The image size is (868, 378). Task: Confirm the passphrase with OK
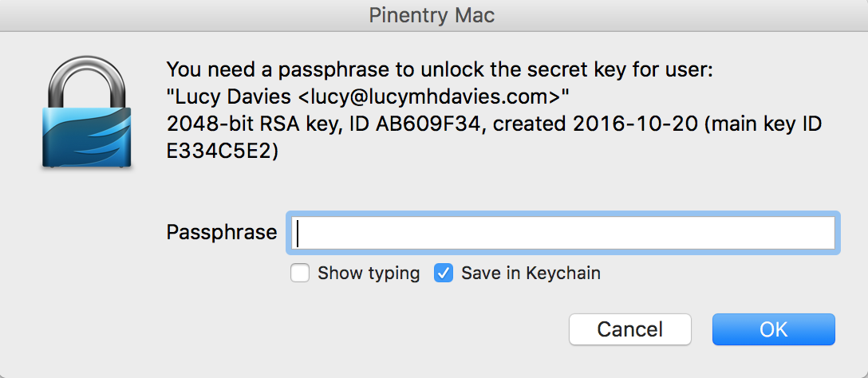pyautogui.click(x=773, y=329)
